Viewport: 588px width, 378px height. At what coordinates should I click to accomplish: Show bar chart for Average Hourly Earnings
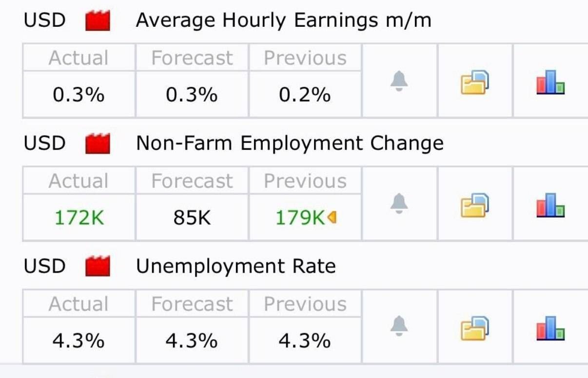coord(550,82)
